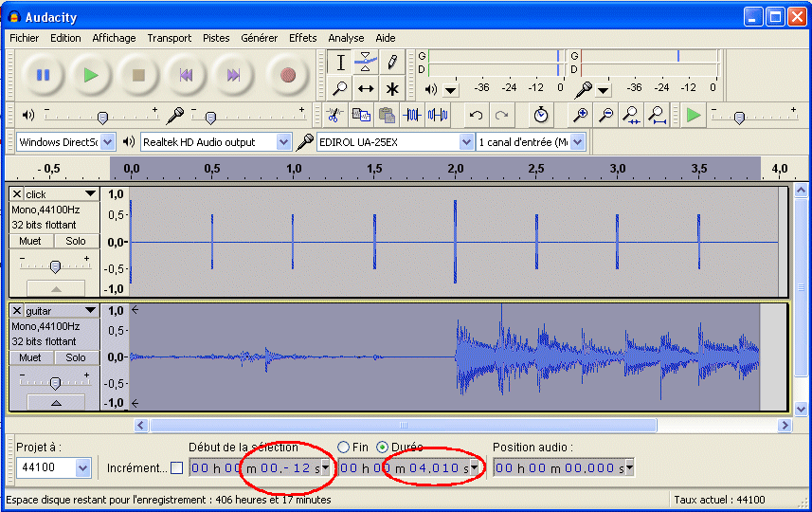The height and width of the screenshot is (512, 812).
Task: Click the Sync-lock clock icon
Action: click(x=541, y=115)
